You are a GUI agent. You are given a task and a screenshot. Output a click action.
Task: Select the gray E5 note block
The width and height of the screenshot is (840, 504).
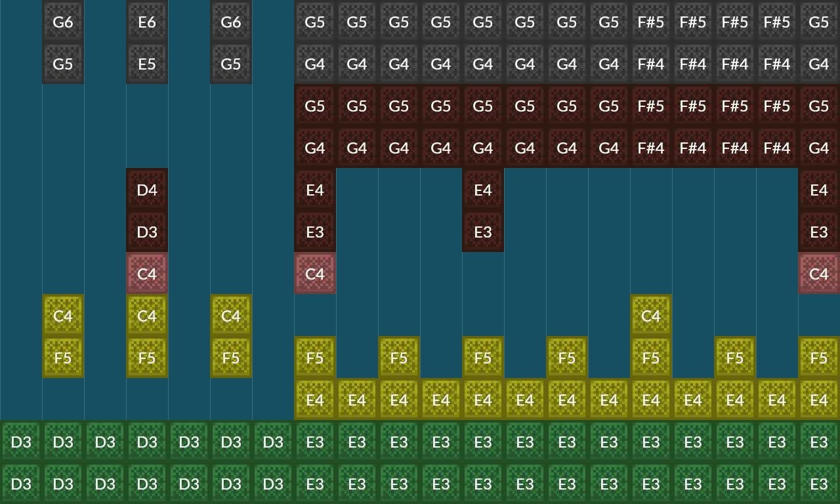tap(147, 64)
